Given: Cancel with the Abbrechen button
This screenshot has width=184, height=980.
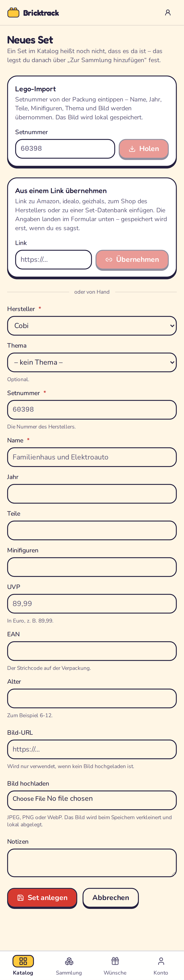Looking at the screenshot, I should tap(111, 897).
